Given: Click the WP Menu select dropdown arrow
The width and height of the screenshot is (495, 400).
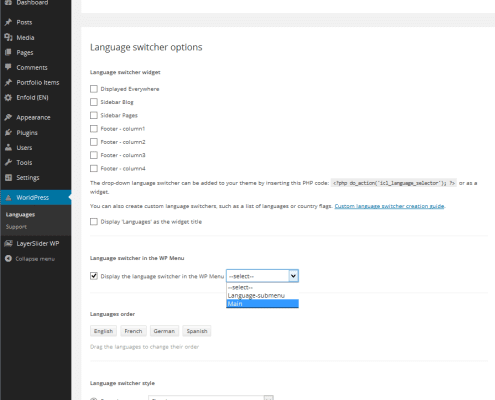Looking at the screenshot, I should (x=293, y=276).
